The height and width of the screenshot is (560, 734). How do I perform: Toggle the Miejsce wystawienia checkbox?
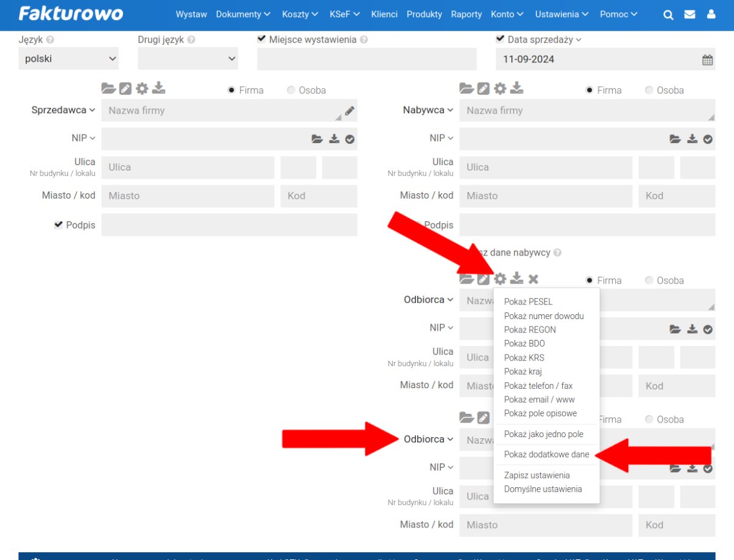click(x=262, y=39)
